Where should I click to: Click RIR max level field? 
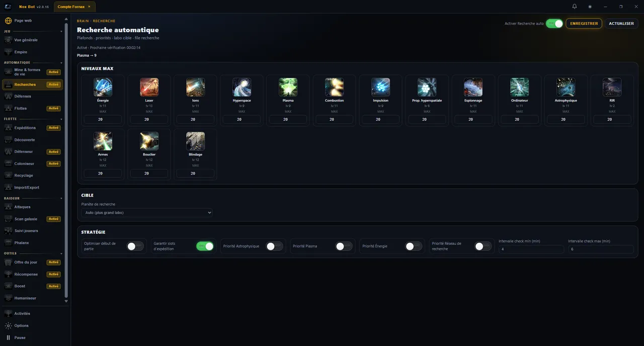coord(612,120)
